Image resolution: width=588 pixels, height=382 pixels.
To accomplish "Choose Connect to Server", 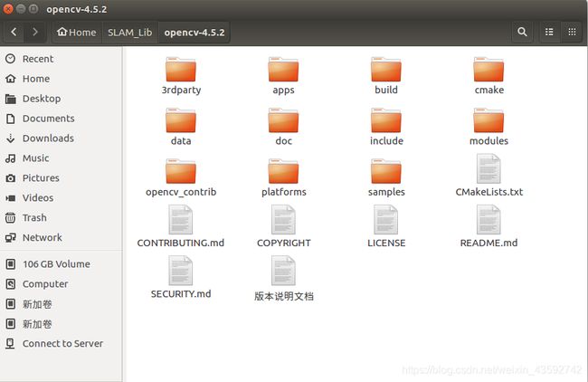I will tap(61, 344).
